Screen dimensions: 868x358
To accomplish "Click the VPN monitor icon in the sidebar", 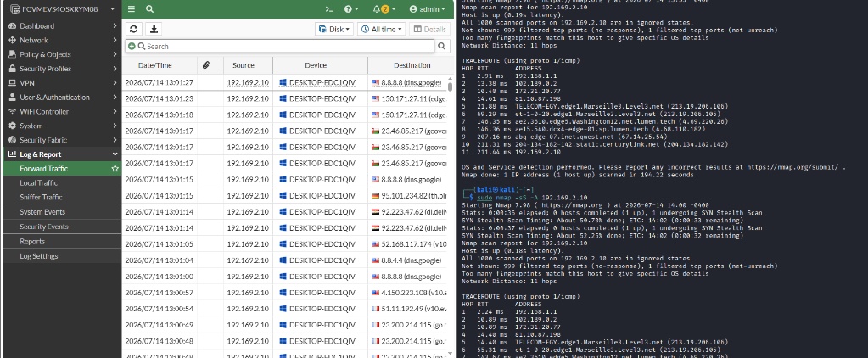I will click(12, 83).
